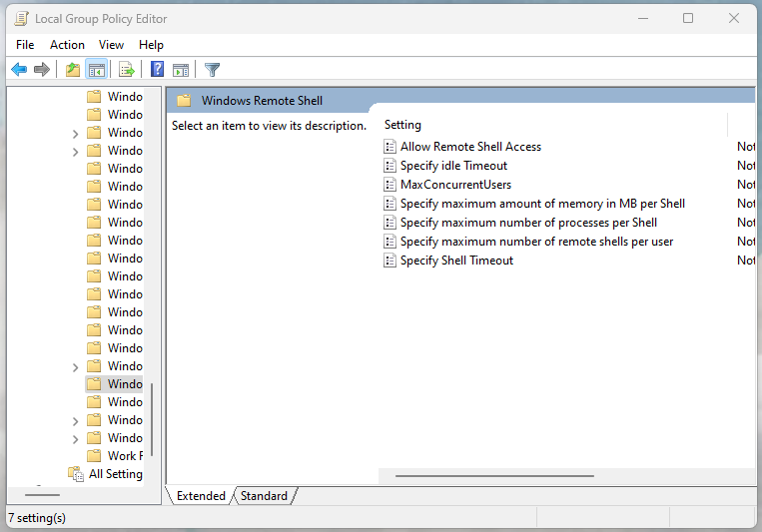Expand the folder just above the selected tree folder

point(76,366)
